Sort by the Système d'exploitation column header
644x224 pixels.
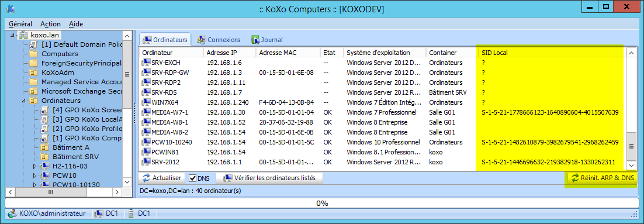click(x=385, y=53)
